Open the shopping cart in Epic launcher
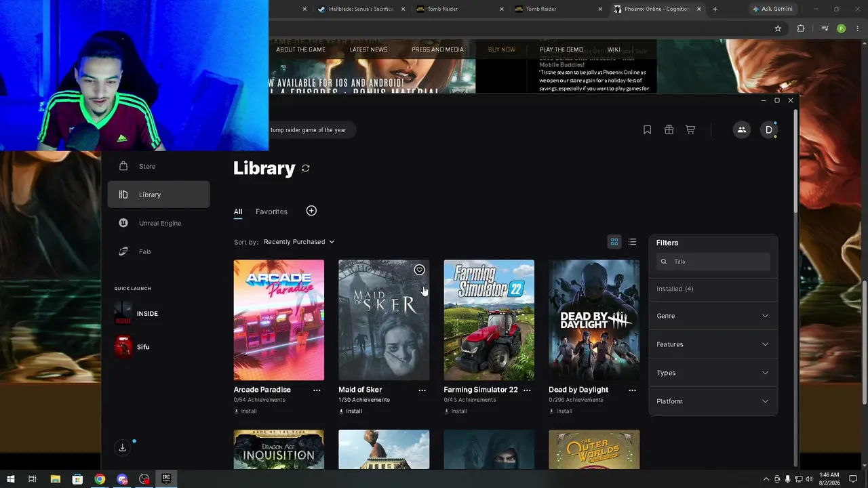 [690, 129]
